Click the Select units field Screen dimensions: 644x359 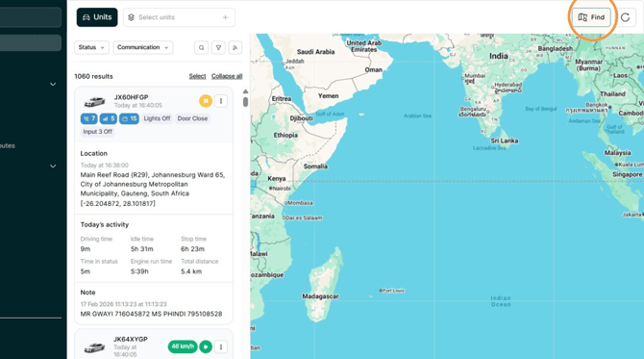pyautogui.click(x=179, y=17)
